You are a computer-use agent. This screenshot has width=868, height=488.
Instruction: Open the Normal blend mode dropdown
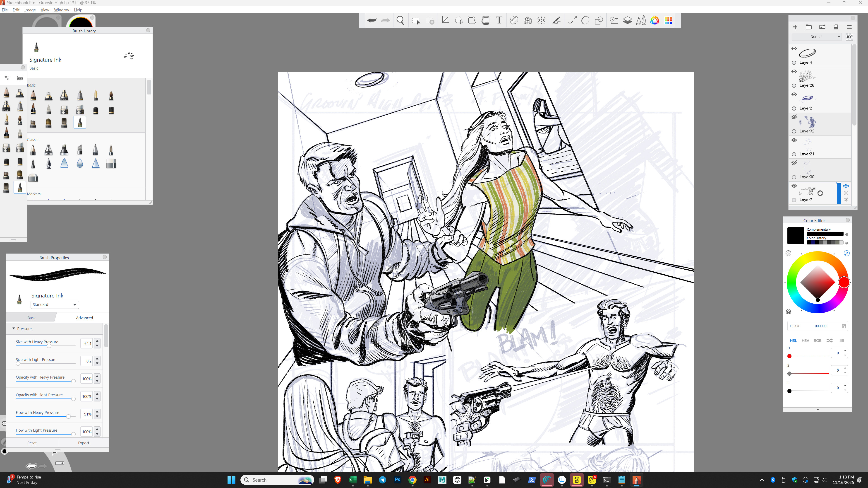click(816, 37)
